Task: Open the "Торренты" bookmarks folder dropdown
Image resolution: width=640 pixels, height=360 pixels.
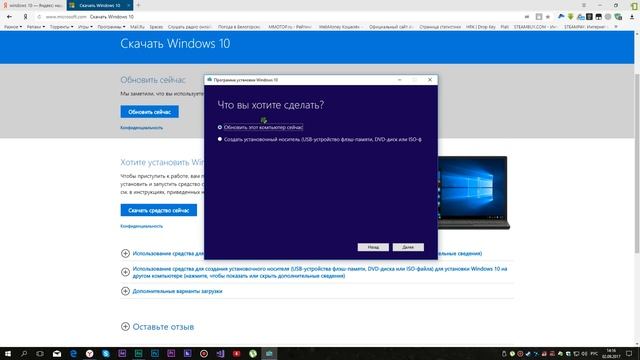Action: click(x=61, y=27)
